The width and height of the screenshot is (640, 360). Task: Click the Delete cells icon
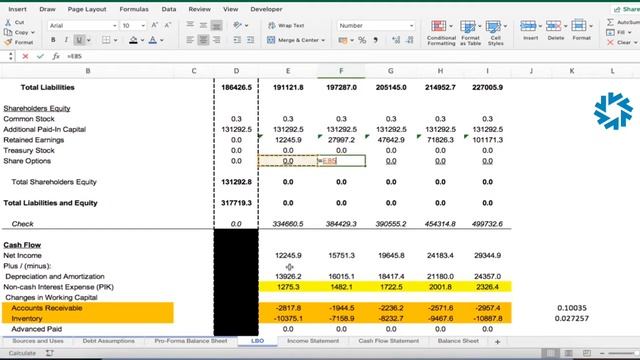coord(553,26)
